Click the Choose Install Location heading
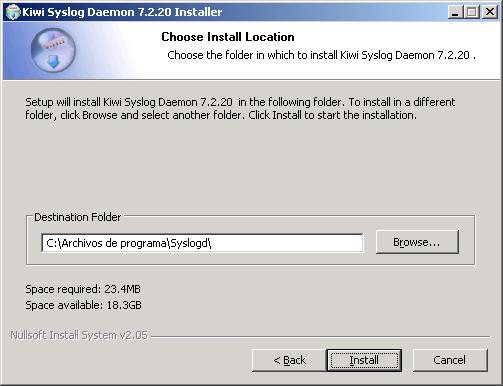This screenshot has width=503, height=386. tap(228, 37)
